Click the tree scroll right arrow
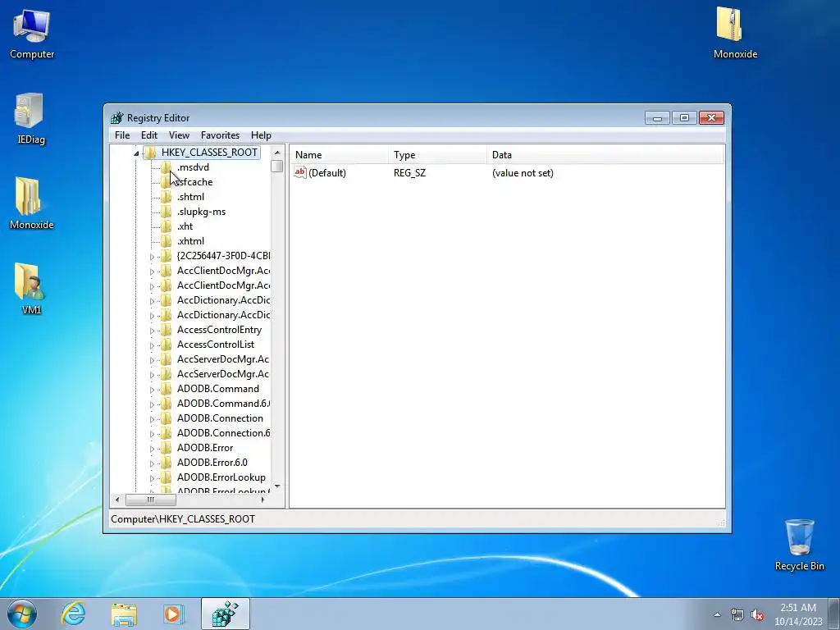Screen dimensions: 840x630 pyautogui.click(x=263, y=500)
